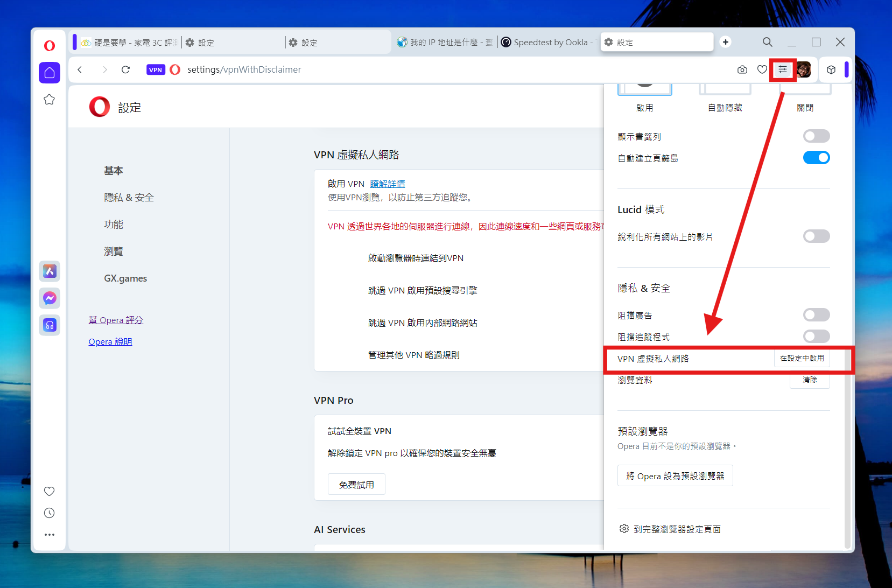This screenshot has height=588, width=892.
Task: Select 隱私 & 安全 in settings sidebar
Action: tap(129, 198)
